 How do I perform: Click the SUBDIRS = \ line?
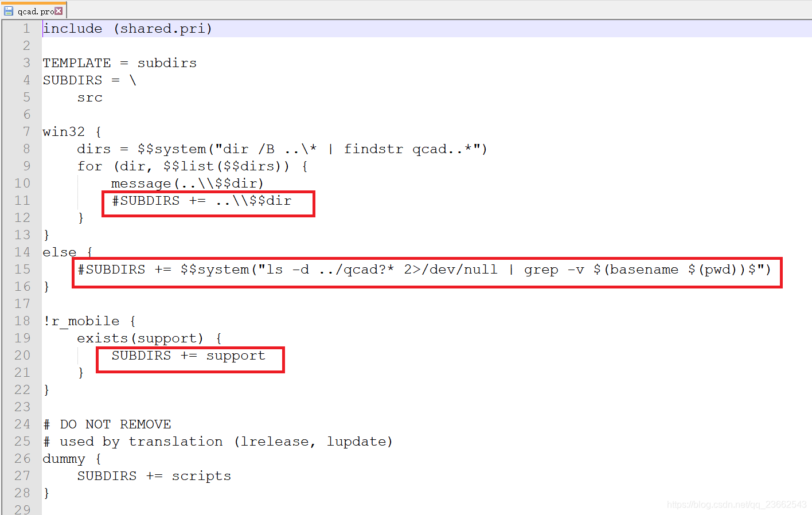tap(89, 80)
